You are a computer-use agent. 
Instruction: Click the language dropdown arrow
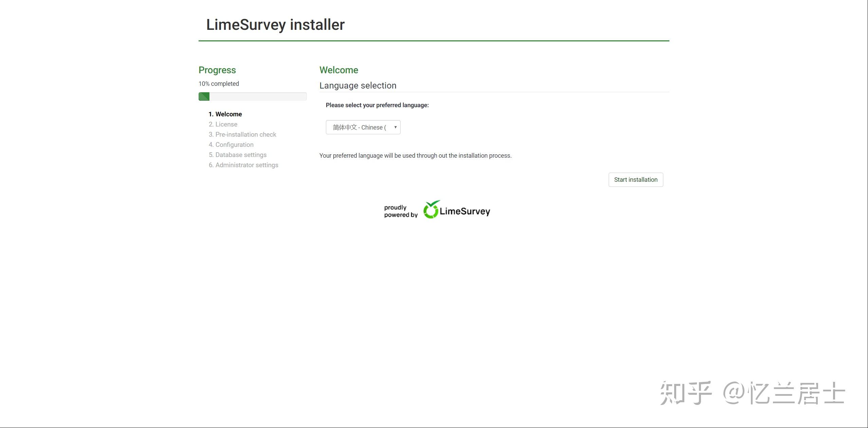395,128
